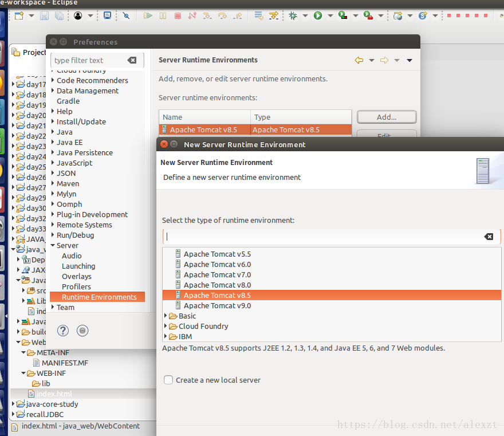Image resolution: width=504 pixels, height=436 pixels.
Task: Click the Type column header
Action: coord(301,117)
